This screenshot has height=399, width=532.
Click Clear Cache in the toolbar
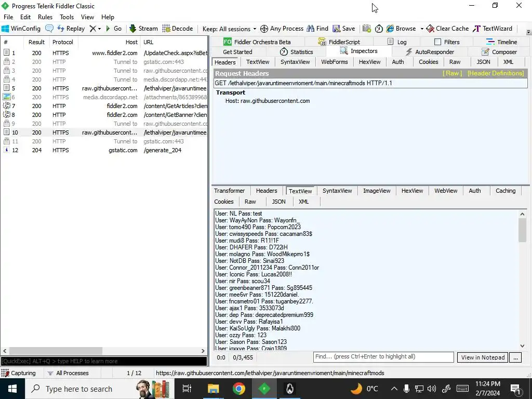click(447, 29)
